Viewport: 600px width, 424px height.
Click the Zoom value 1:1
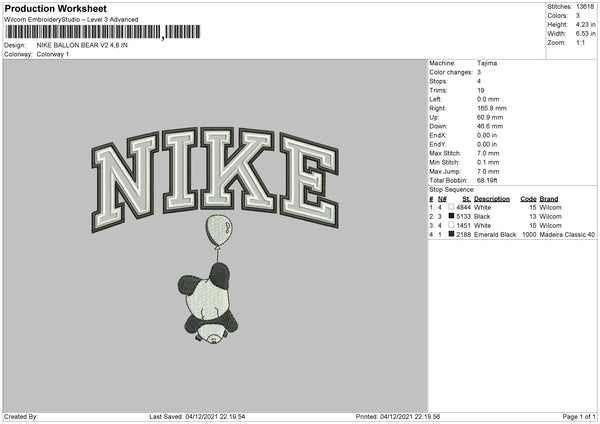coord(580,43)
